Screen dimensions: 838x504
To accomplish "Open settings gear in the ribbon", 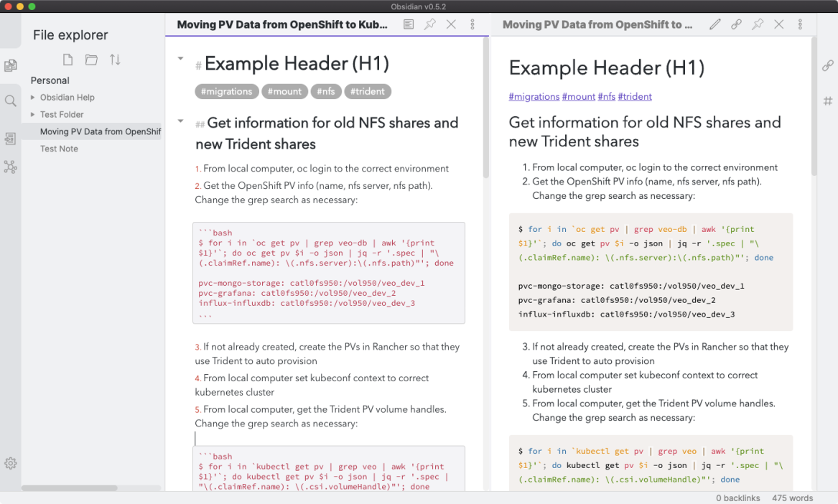I will click(x=10, y=463).
